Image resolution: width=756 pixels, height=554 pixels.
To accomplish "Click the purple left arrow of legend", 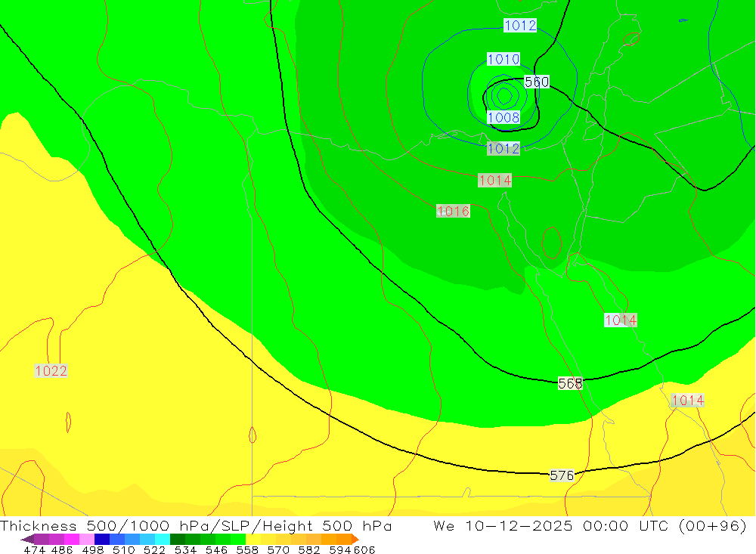I will [x=27, y=539].
